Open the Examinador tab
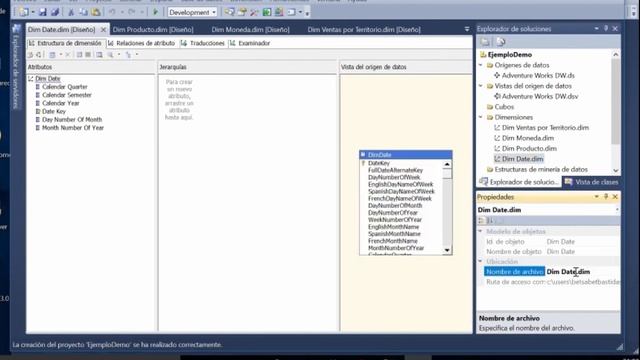This screenshot has height=360, width=640. 250,43
